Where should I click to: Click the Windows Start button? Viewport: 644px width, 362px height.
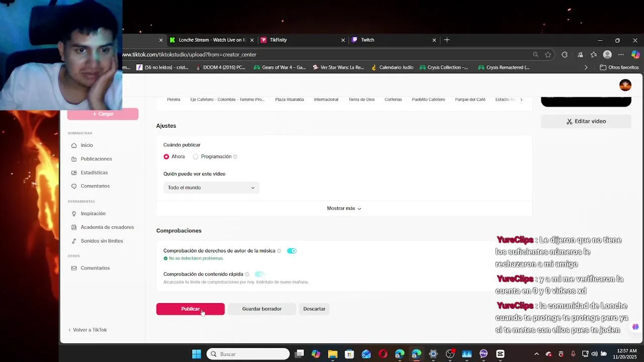[197, 354]
